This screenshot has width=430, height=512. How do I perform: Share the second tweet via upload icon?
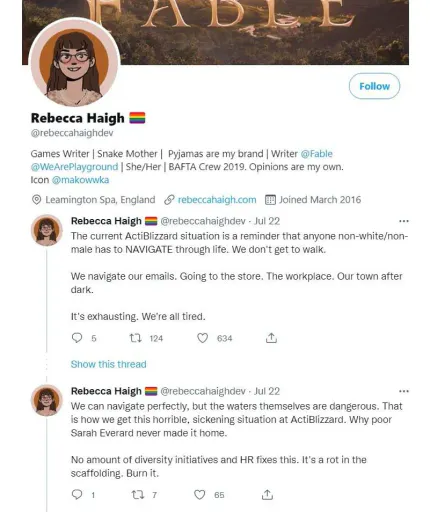point(267,494)
